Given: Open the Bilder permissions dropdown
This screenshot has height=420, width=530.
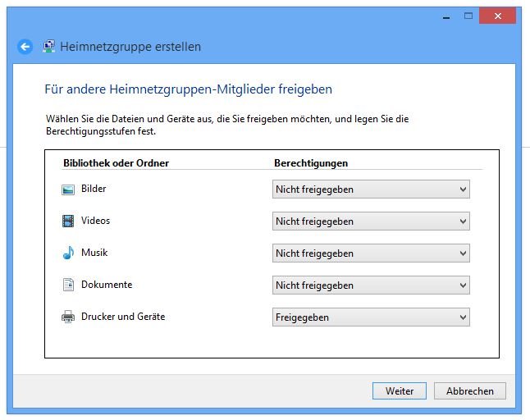Looking at the screenshot, I should (371, 189).
